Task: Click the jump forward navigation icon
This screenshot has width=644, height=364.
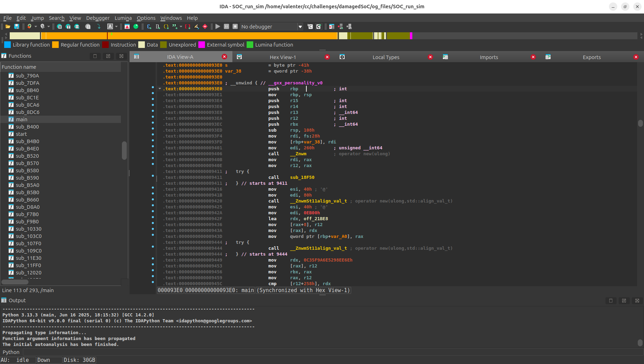Action: 42,26
